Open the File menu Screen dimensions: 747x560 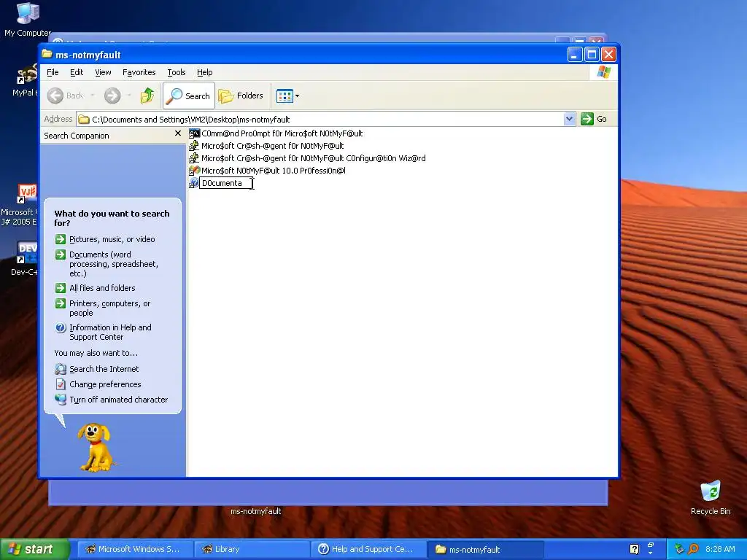click(53, 72)
